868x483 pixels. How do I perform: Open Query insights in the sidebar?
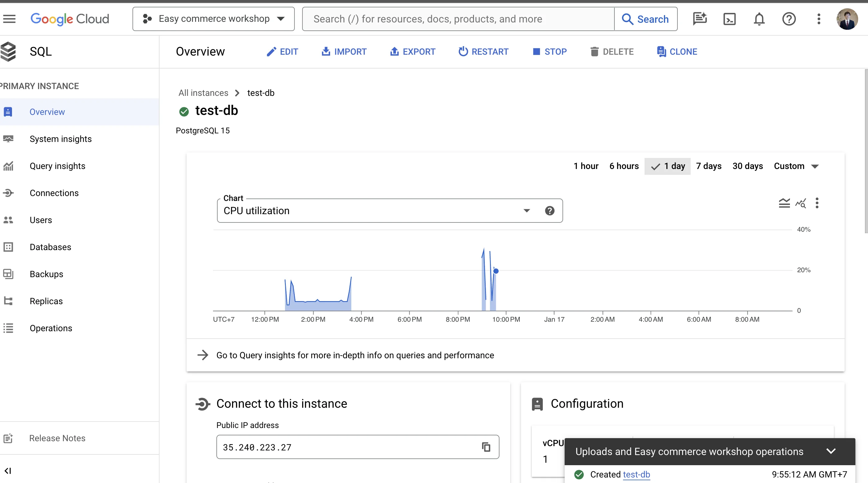click(x=80, y=166)
